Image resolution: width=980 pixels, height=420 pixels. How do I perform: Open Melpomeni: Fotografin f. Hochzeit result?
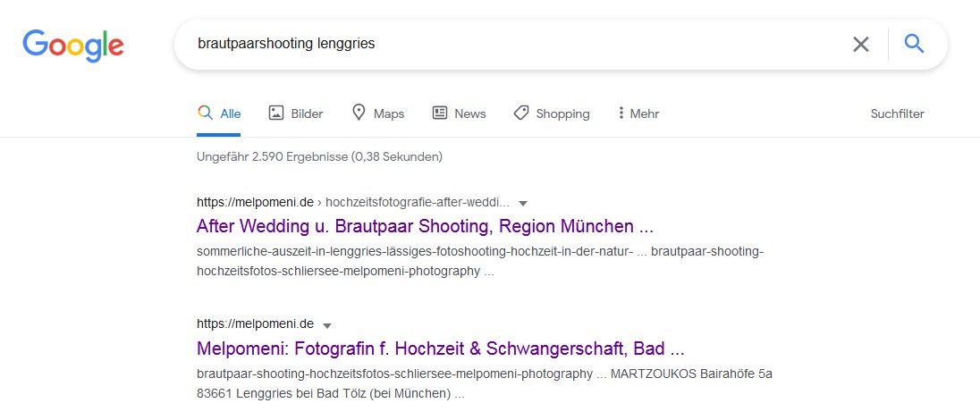point(441,348)
